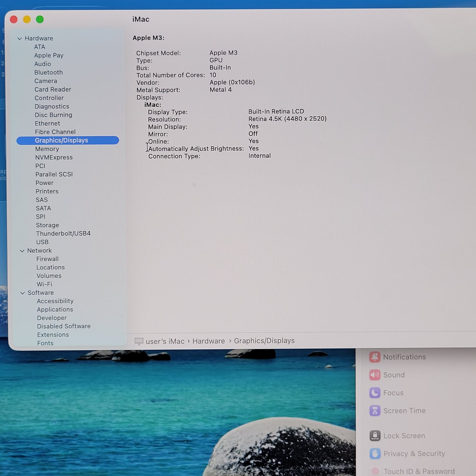
Task: Select Parallel SCSI item
Action: [54, 174]
